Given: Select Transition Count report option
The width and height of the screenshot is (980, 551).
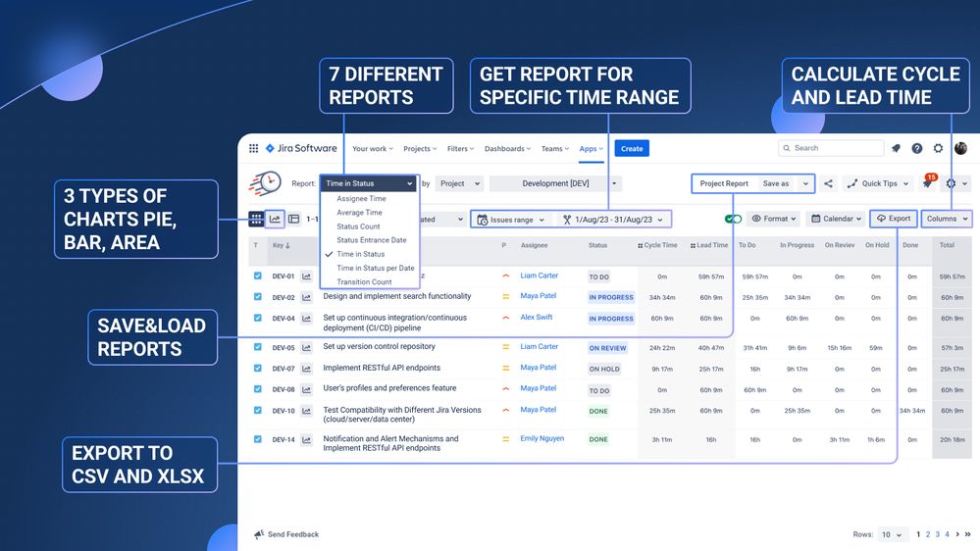Looking at the screenshot, I should (364, 281).
